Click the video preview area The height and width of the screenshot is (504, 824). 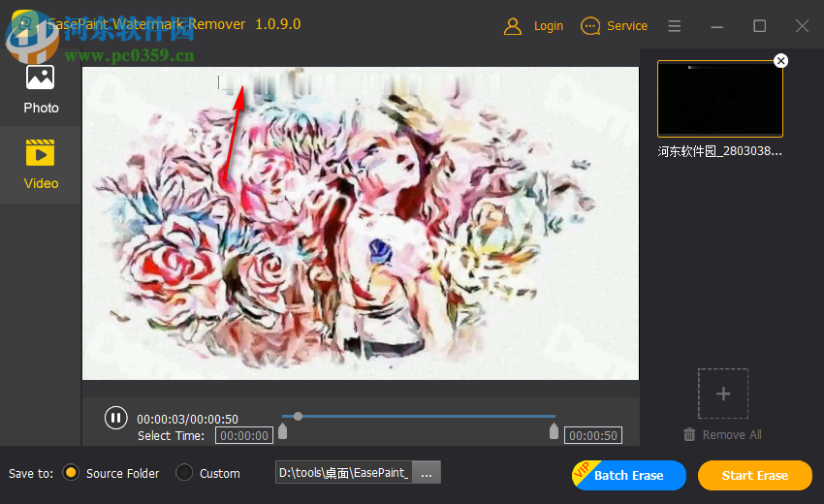[x=361, y=223]
